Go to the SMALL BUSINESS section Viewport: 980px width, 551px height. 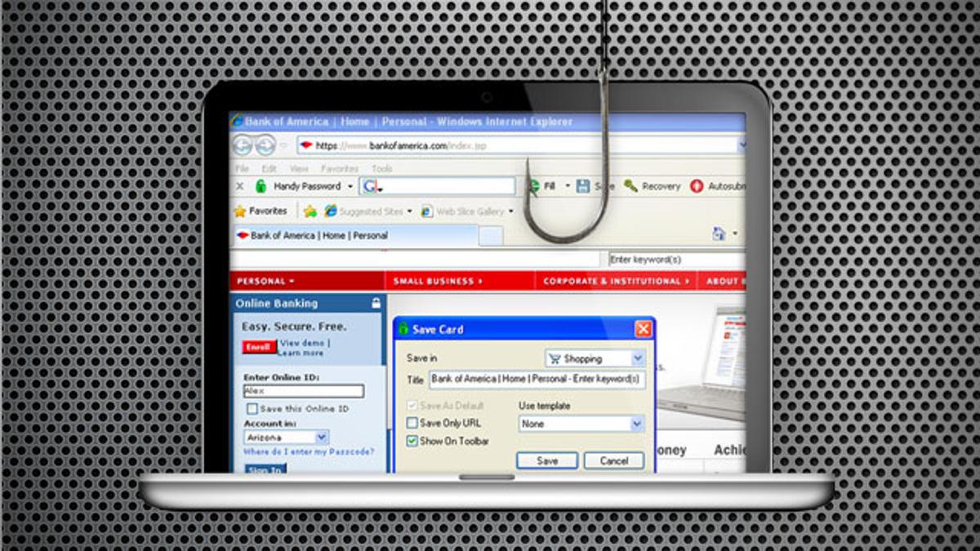438,281
